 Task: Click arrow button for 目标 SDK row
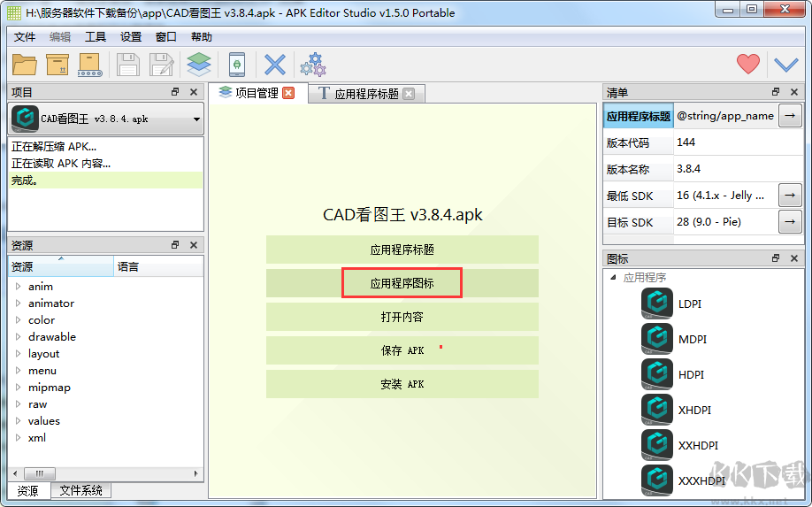tap(790, 222)
